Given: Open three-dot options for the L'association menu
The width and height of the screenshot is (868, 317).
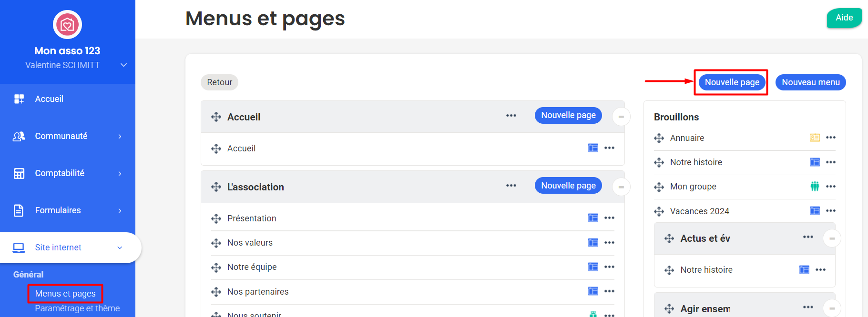Looking at the screenshot, I should click(x=511, y=186).
